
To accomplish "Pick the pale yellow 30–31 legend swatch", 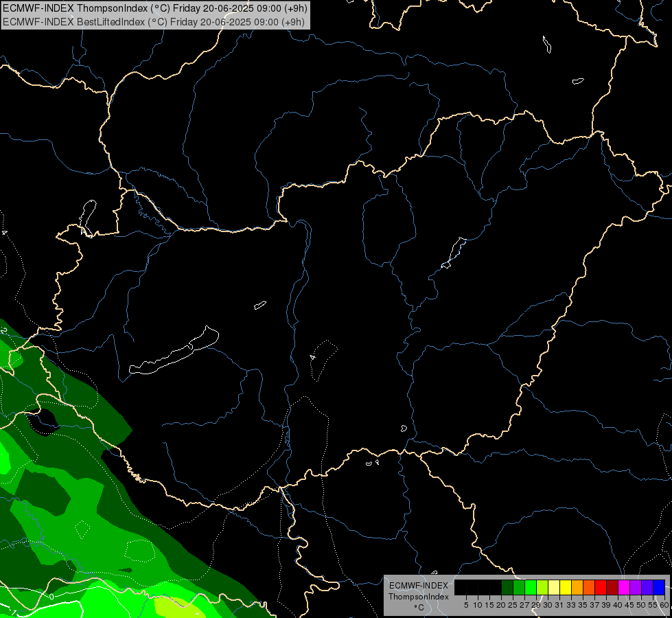I will pos(554,587).
